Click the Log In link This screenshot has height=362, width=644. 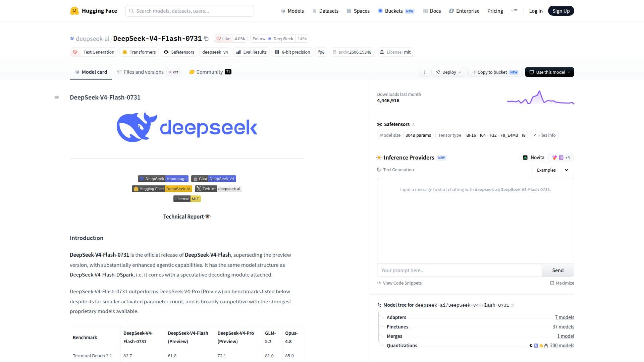tap(536, 11)
